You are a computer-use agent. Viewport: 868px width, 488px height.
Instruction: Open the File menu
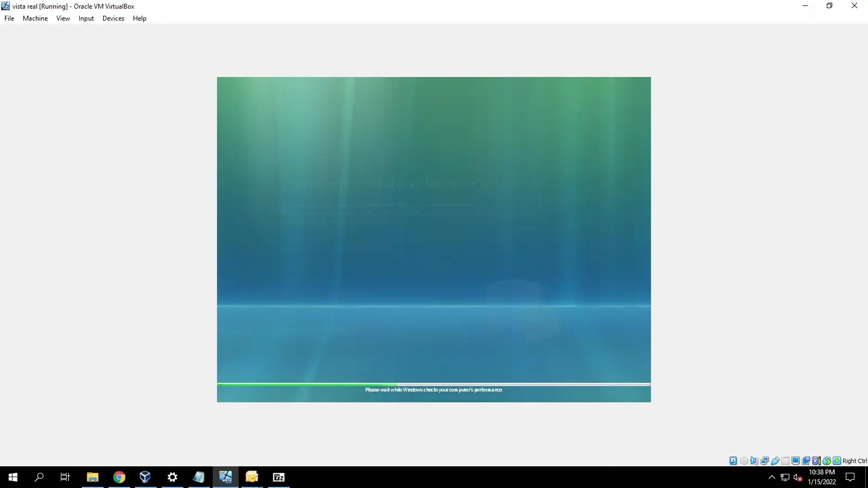9,18
